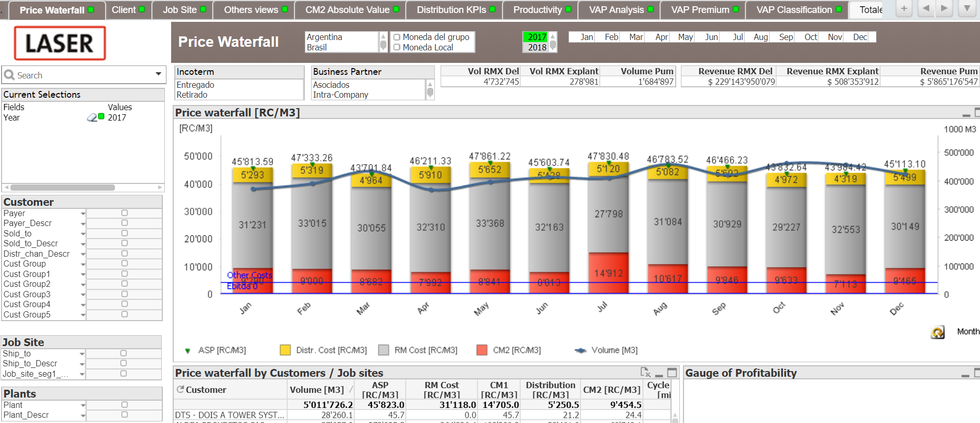The width and height of the screenshot is (980, 423).
Task: Click the CM2 red legend swatch
Action: 482,350
